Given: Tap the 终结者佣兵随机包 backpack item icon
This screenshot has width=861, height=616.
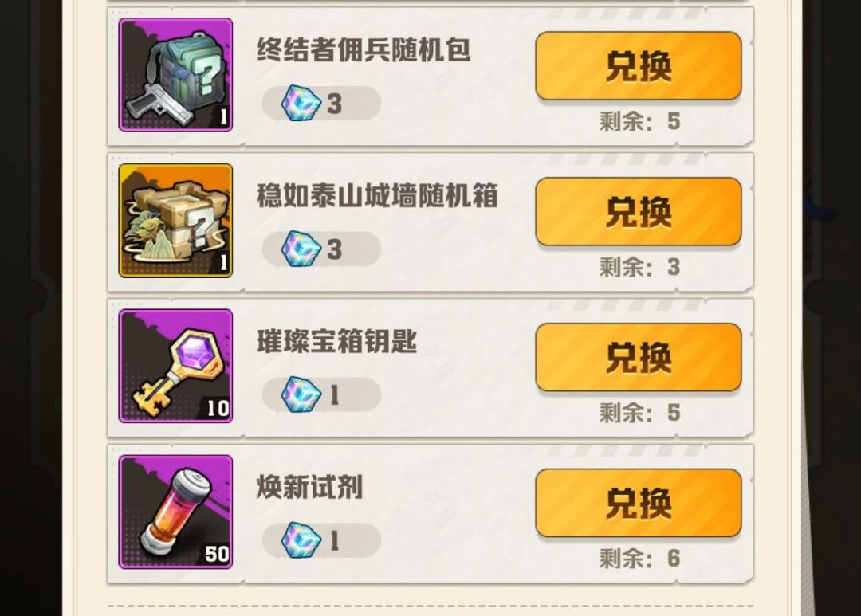Looking at the screenshot, I should (x=175, y=75).
